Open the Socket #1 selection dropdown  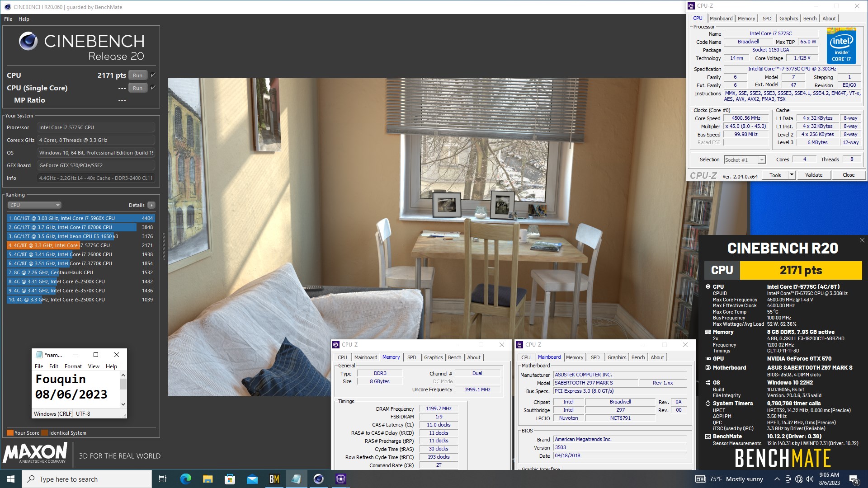tap(745, 160)
